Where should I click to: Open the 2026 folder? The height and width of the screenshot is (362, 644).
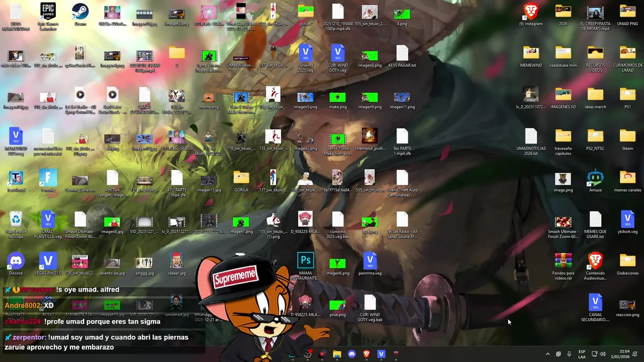[x=563, y=15]
